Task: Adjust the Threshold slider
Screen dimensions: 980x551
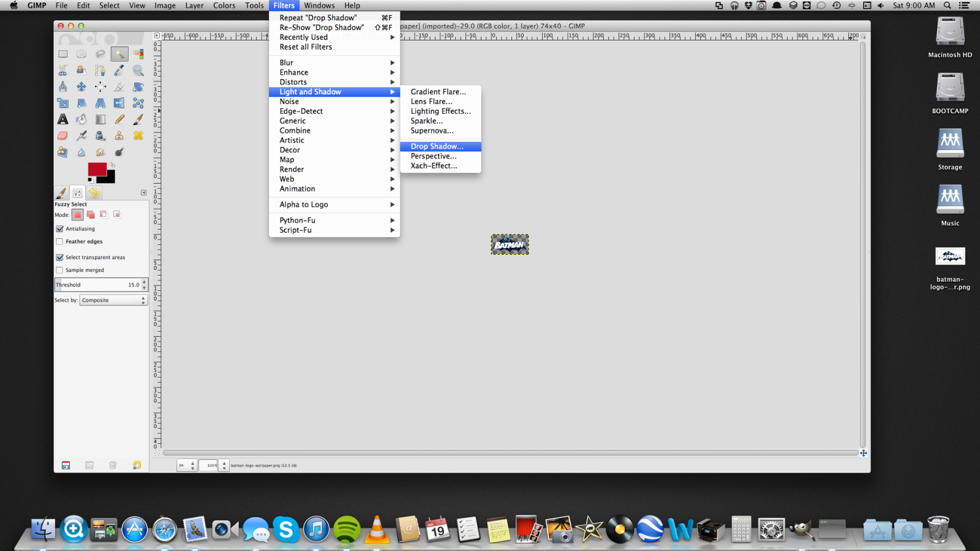Action: [x=101, y=285]
